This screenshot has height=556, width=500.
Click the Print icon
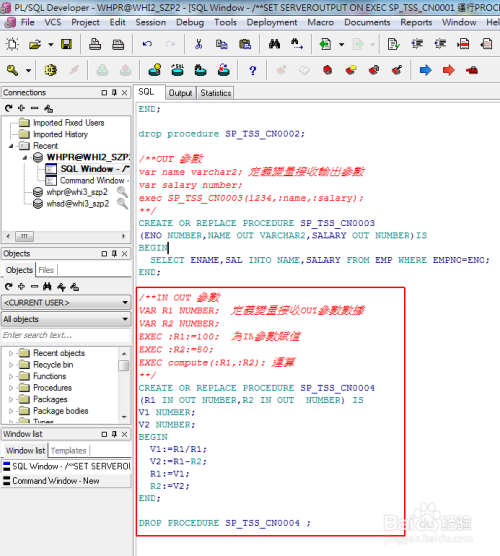95,44
